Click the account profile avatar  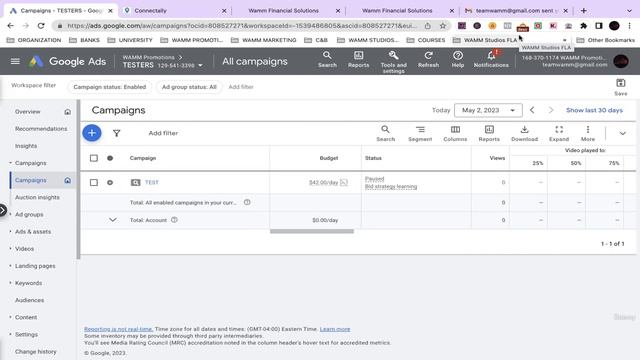(x=621, y=61)
